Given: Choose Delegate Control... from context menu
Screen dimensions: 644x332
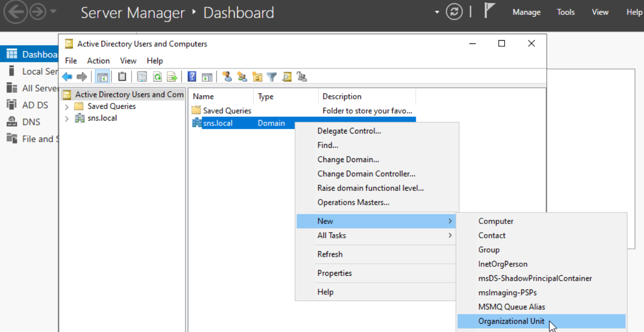Looking at the screenshot, I should pos(377,131).
